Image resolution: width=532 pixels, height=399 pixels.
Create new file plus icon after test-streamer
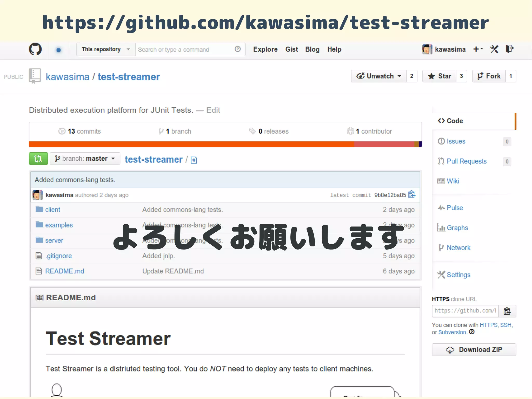(194, 160)
